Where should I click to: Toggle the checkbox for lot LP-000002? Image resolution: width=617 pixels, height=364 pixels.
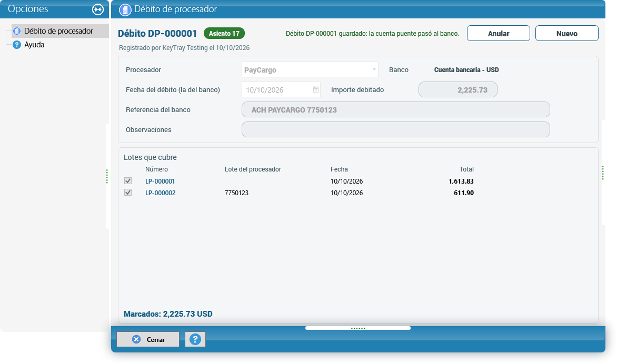128,193
